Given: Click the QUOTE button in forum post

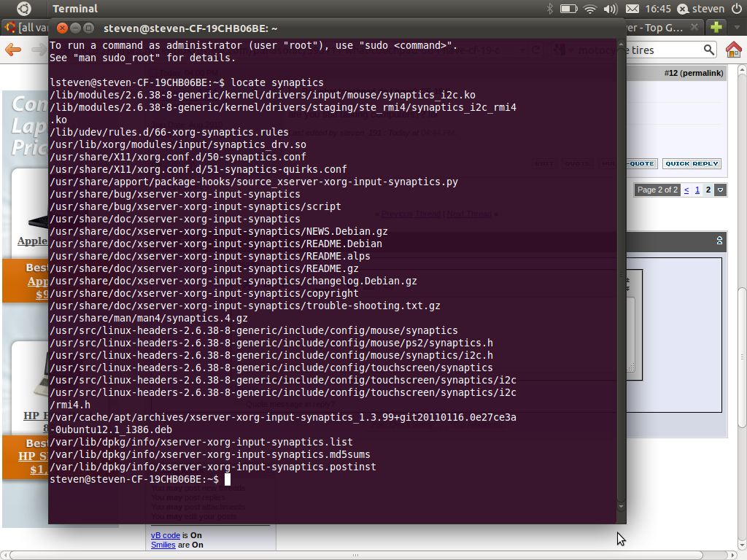Looking at the screenshot, I should [x=642, y=164].
